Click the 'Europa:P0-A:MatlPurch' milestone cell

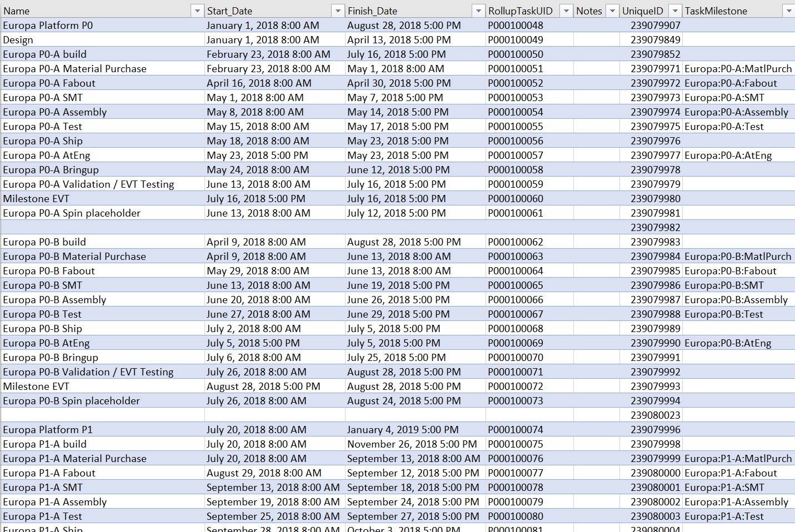(738, 68)
